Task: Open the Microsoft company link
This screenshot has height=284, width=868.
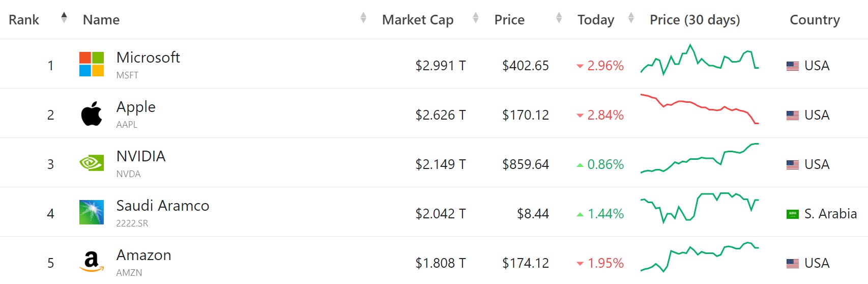Action: pyautogui.click(x=148, y=58)
